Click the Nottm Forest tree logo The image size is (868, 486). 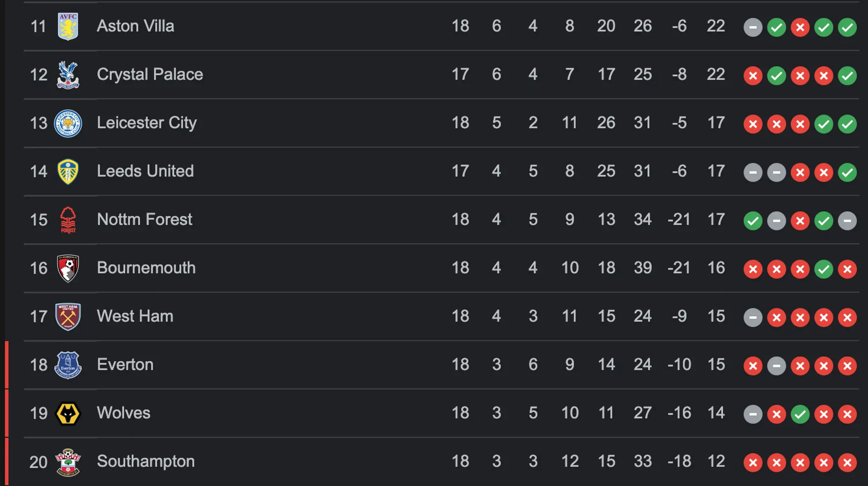coord(68,220)
